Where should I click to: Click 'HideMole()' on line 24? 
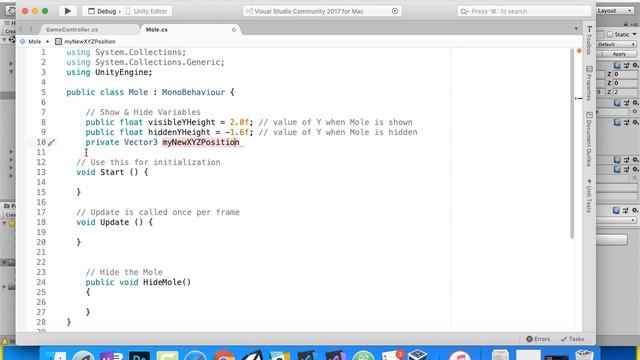tap(167, 282)
